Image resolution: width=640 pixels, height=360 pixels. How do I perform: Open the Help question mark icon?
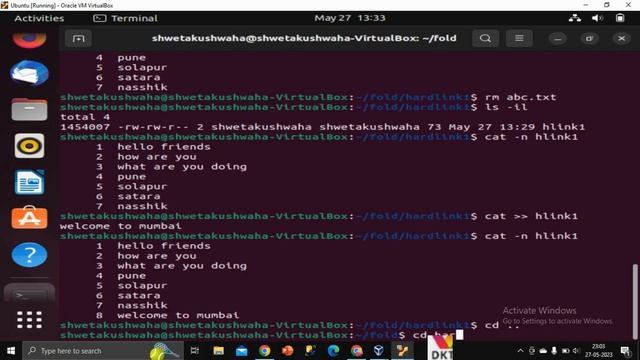click(29, 254)
